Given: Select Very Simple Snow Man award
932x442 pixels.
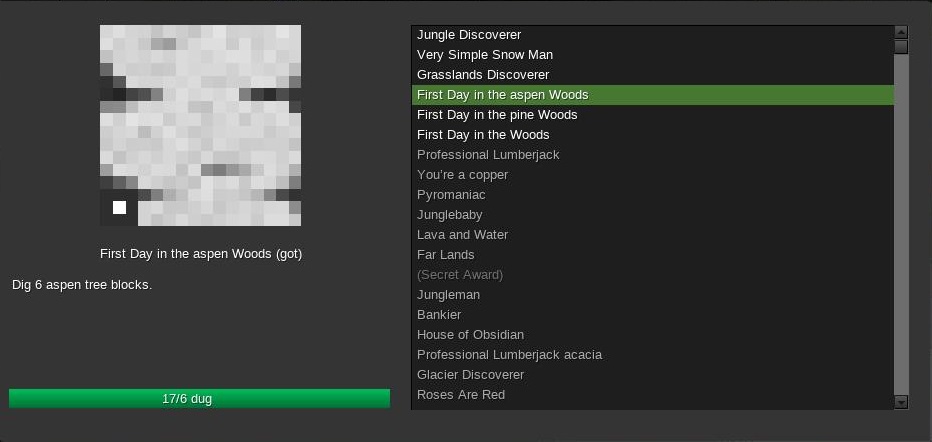Looking at the screenshot, I should coord(485,55).
